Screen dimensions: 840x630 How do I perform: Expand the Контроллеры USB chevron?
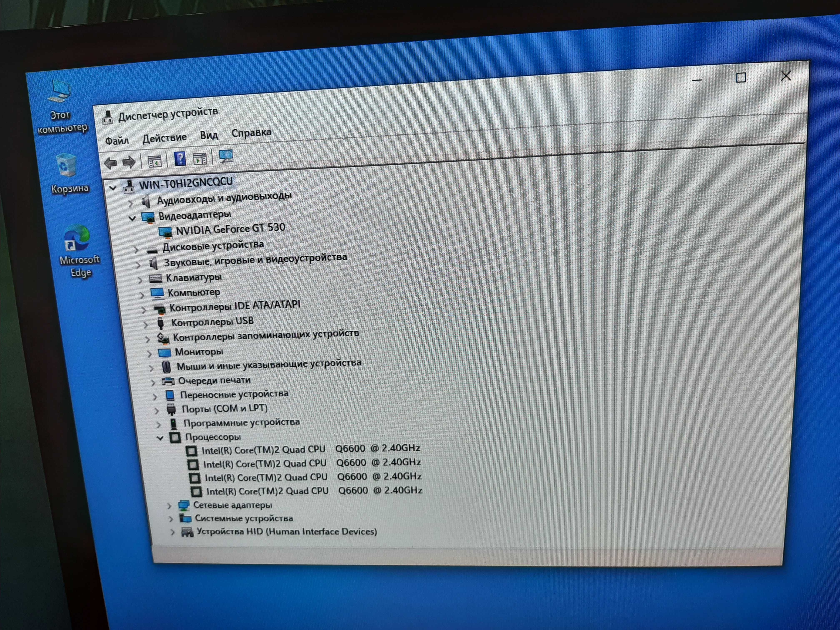[145, 325]
